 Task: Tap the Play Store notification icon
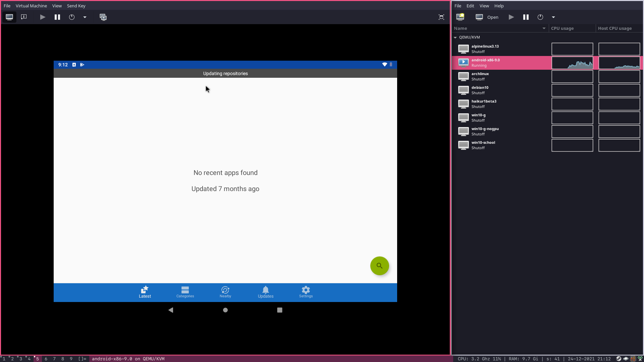coord(82,65)
